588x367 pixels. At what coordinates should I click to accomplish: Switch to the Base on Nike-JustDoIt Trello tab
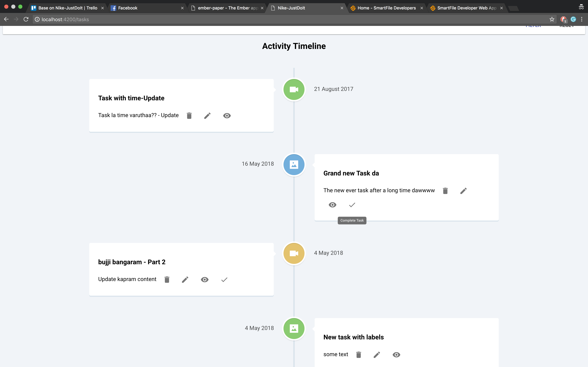(x=68, y=8)
